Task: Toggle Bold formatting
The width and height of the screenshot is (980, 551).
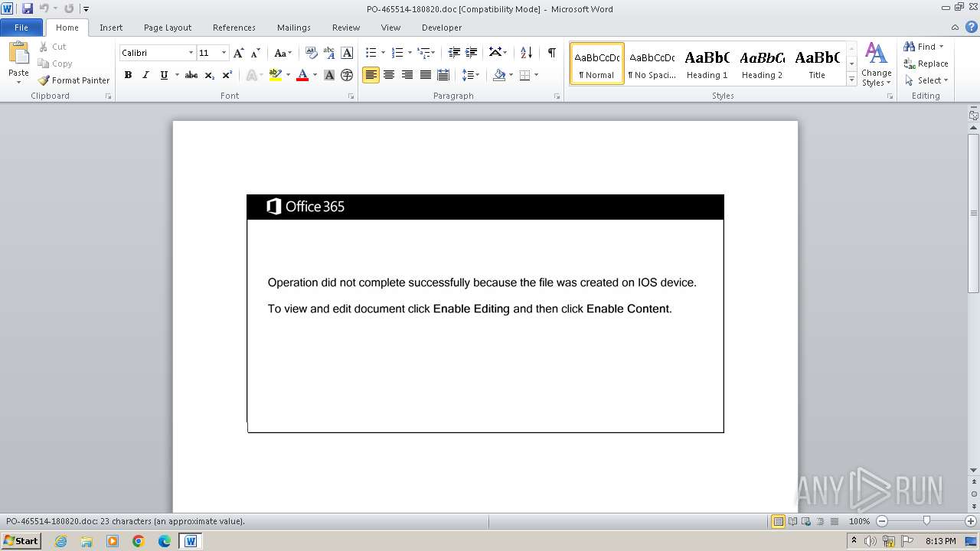Action: tap(128, 75)
